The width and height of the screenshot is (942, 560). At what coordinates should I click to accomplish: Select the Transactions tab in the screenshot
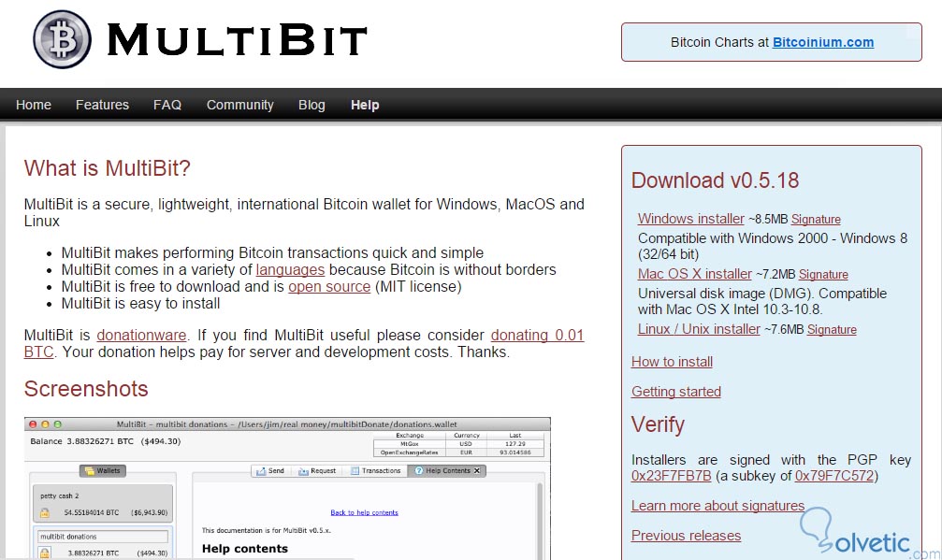[375, 471]
